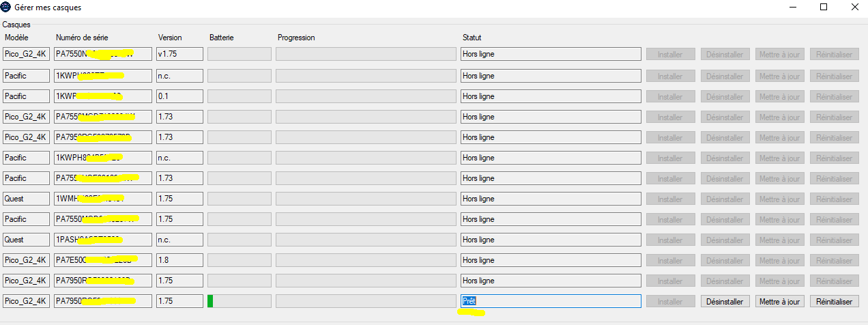Screen dimensions: 868x325
Task: Click 'n.c.' version in the 1PASH row
Action: tap(180, 240)
